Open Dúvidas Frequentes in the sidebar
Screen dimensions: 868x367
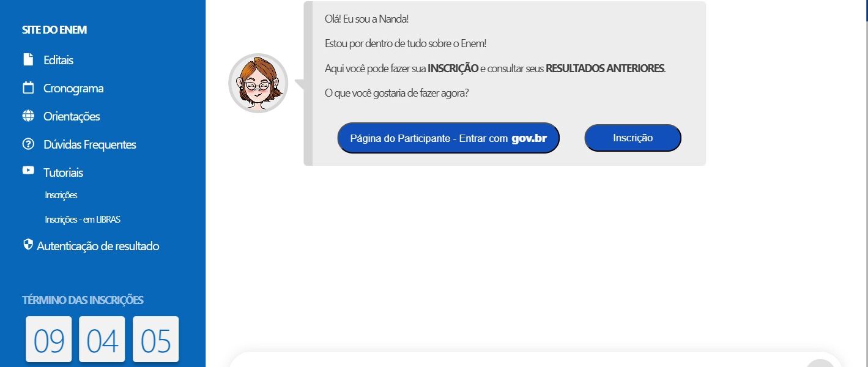(90, 144)
